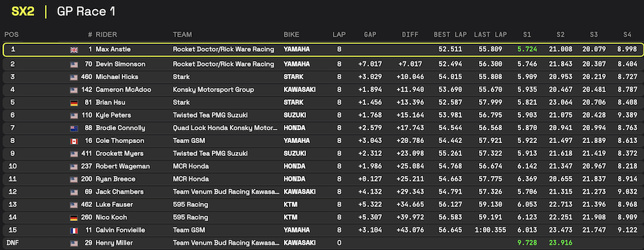Screen dimensions: 644x250
Task: Click the flag icon beside Brodie Connolly
Action: pyautogui.click(x=74, y=128)
